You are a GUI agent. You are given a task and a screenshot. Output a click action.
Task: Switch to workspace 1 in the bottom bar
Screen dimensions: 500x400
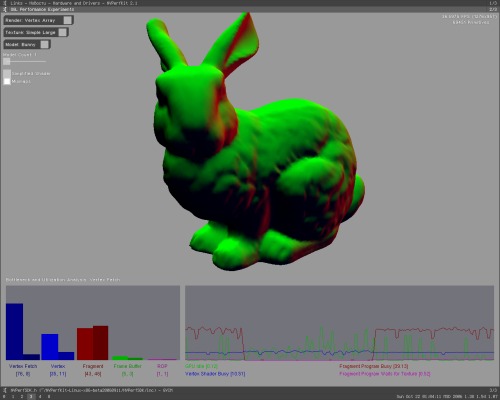(13, 397)
